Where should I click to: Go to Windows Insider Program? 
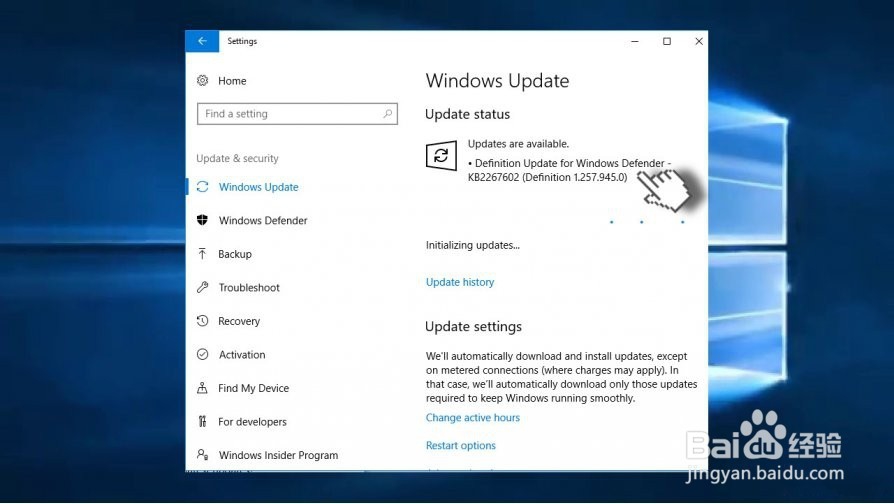point(278,455)
